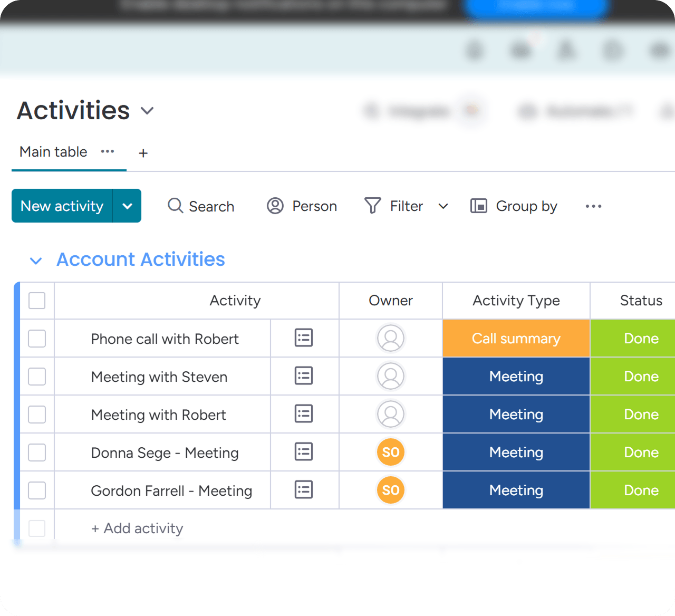Click the Activity Type column header
The height and width of the screenshot is (616, 675).
[x=516, y=301]
